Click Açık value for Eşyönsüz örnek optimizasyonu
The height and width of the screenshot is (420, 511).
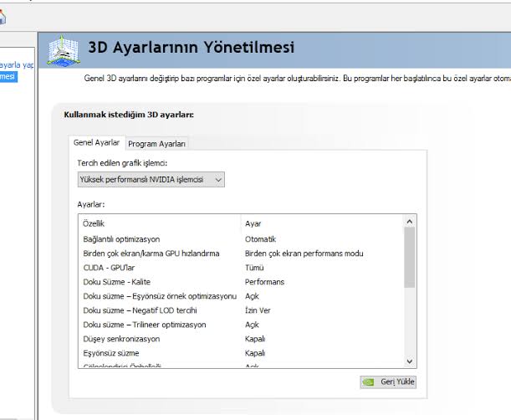[252, 296]
